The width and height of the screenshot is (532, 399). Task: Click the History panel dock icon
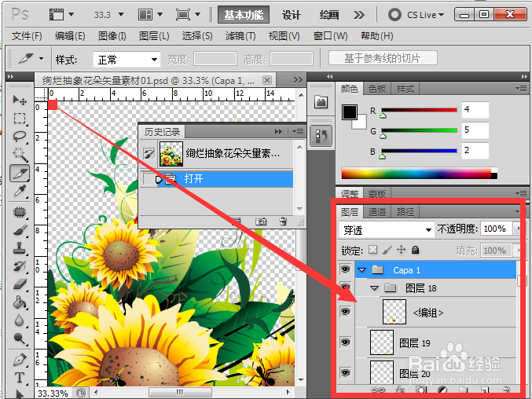pos(321,136)
